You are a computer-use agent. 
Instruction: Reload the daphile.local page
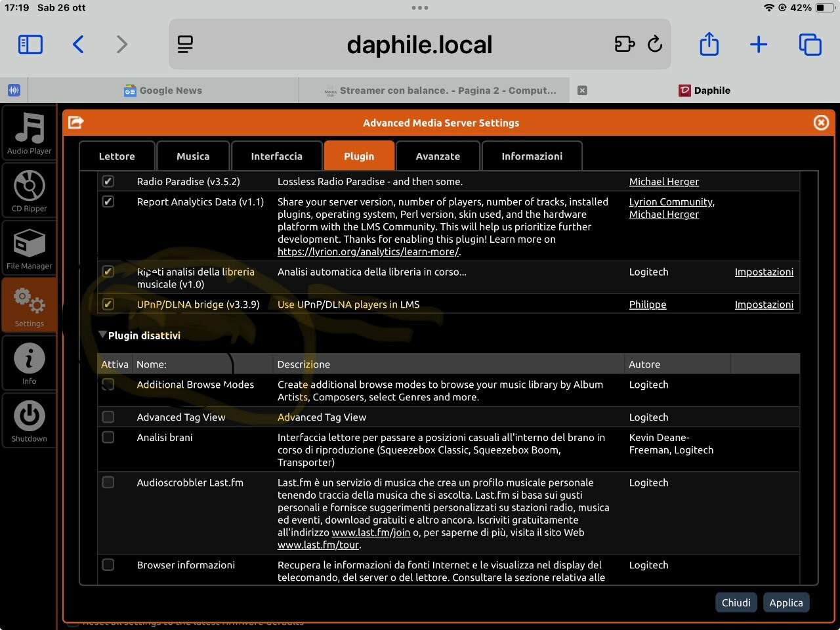[x=654, y=44]
